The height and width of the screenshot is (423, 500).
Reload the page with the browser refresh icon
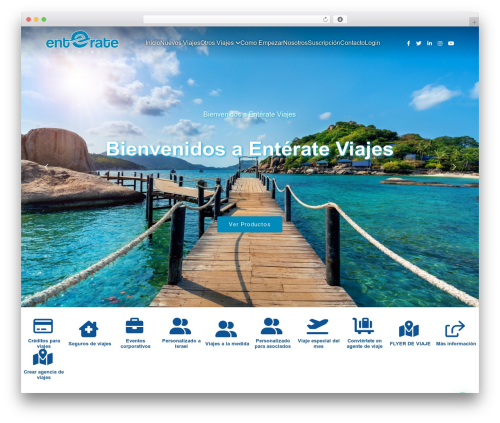pos(325,19)
